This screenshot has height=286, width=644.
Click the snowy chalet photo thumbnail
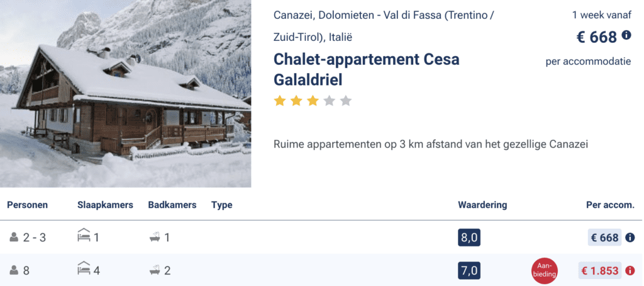coord(126,94)
